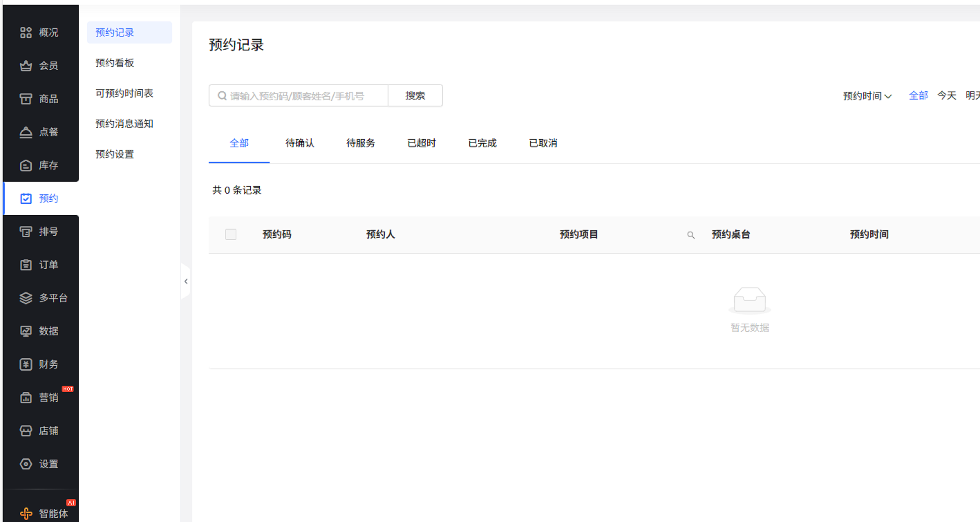Click the 会员 crown icon
Viewport: 980px width, 522px height.
point(26,66)
